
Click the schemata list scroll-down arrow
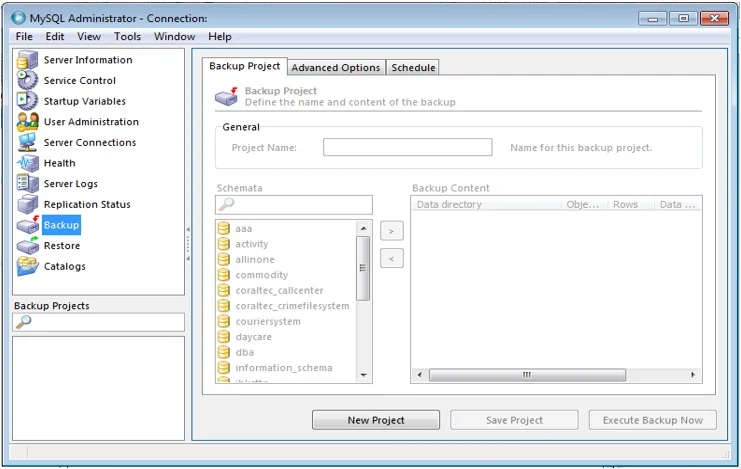pyautogui.click(x=363, y=375)
